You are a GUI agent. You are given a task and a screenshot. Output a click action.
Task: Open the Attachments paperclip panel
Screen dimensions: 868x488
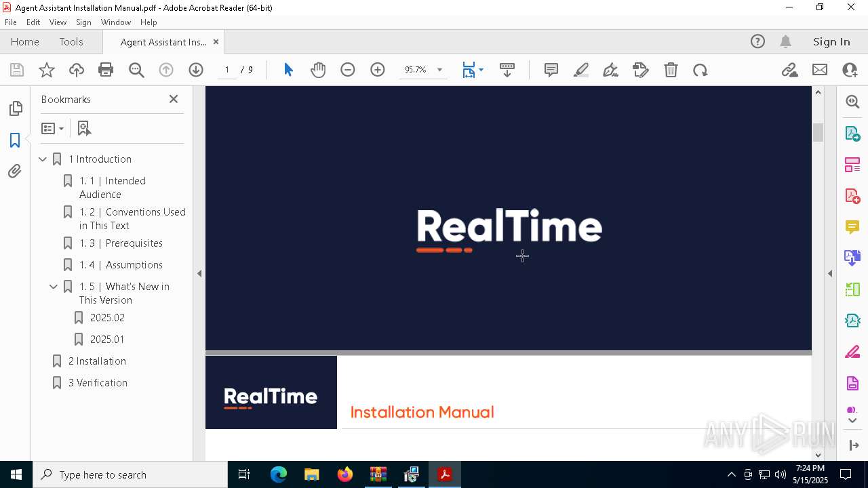point(15,171)
